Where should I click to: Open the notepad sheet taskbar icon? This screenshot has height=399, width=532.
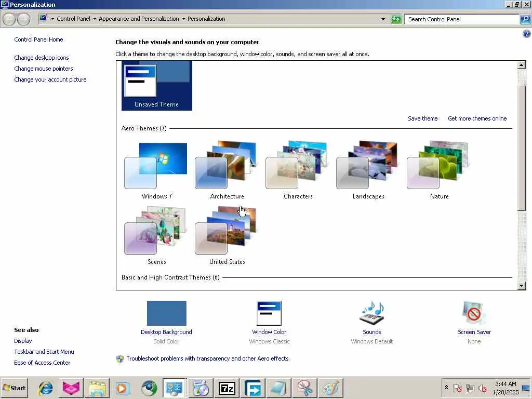coord(278,388)
